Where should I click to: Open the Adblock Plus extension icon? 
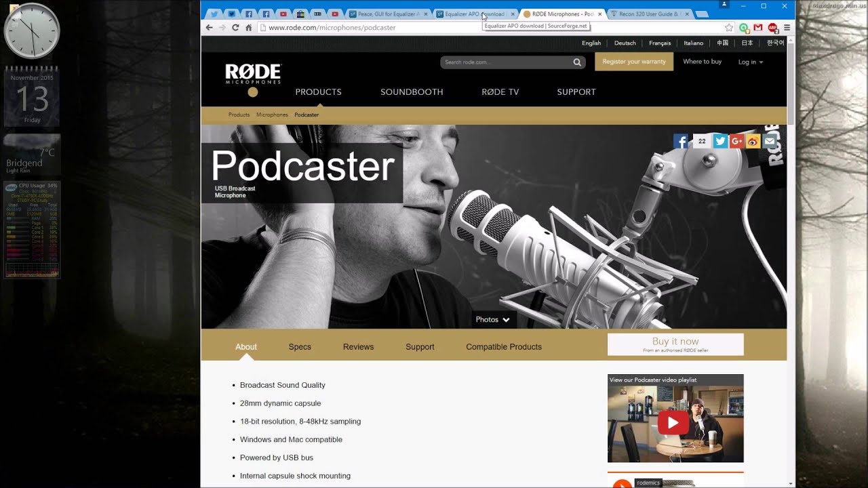[772, 28]
